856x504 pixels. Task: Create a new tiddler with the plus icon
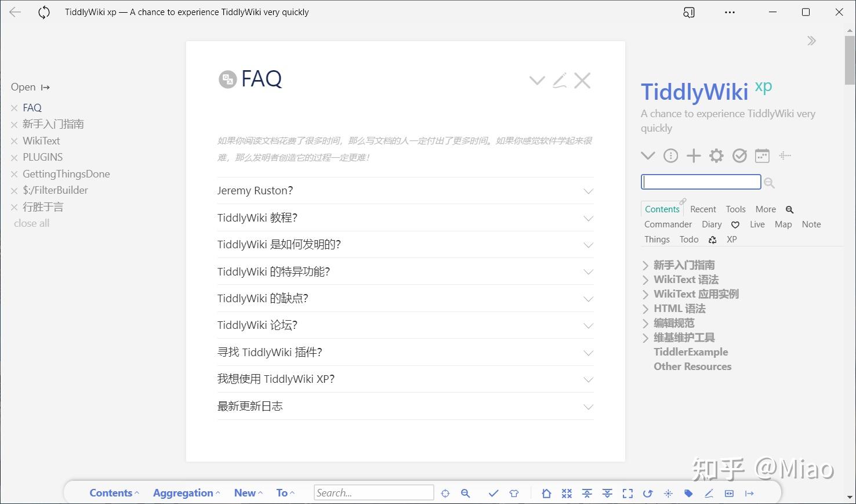tap(694, 155)
